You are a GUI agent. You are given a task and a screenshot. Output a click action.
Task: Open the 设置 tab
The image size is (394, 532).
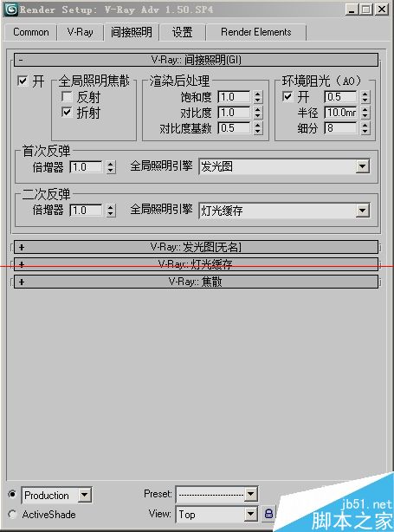[183, 32]
